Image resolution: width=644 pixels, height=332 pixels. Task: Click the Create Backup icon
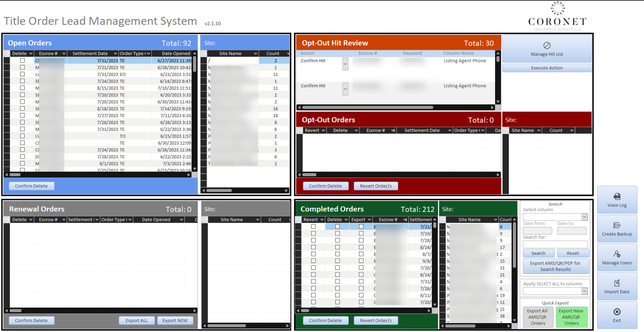pos(617,225)
